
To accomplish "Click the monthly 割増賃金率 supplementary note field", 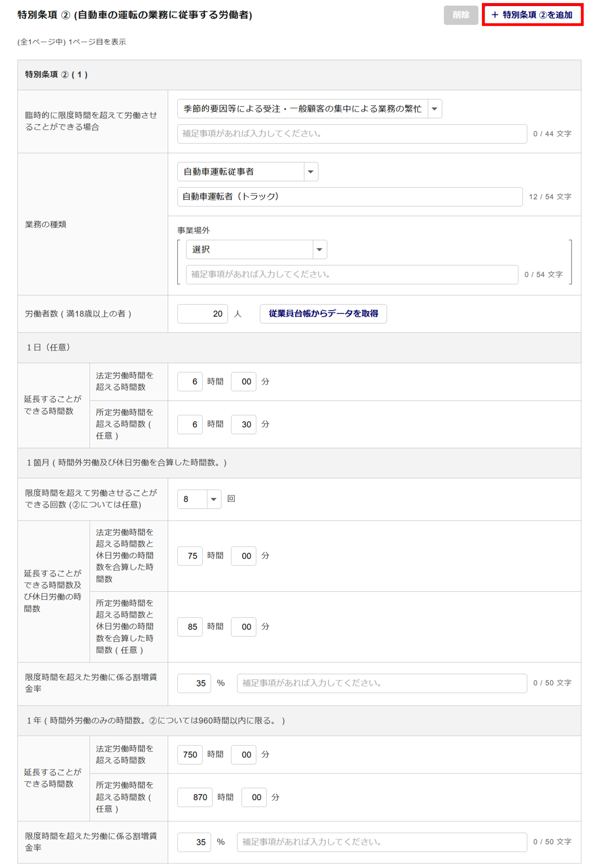I will coord(382,683).
